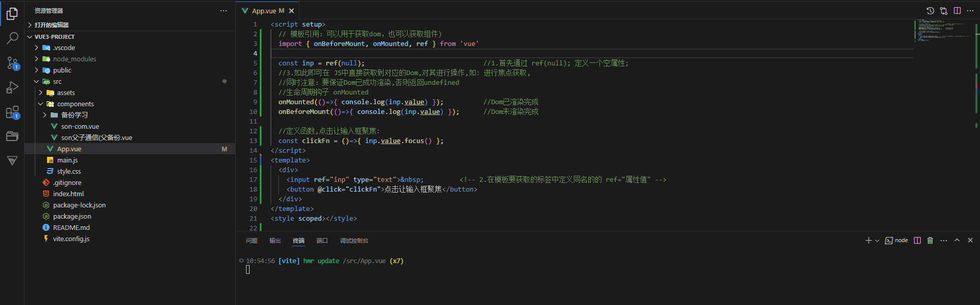
Task: Collapse the components folder
Action: (x=130, y=104)
